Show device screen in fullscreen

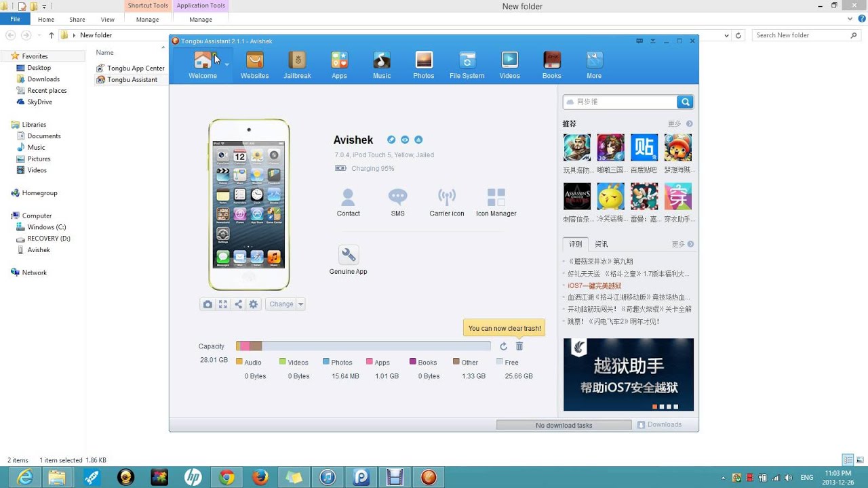click(222, 304)
